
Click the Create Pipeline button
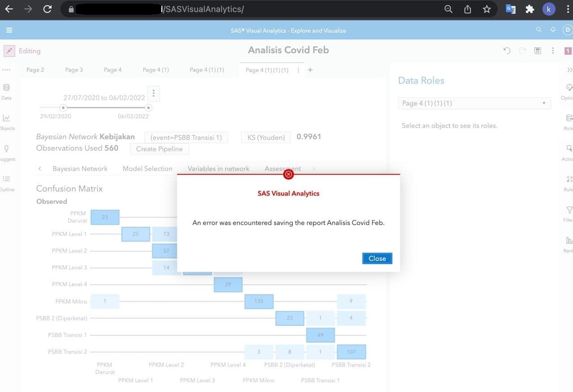pos(159,149)
